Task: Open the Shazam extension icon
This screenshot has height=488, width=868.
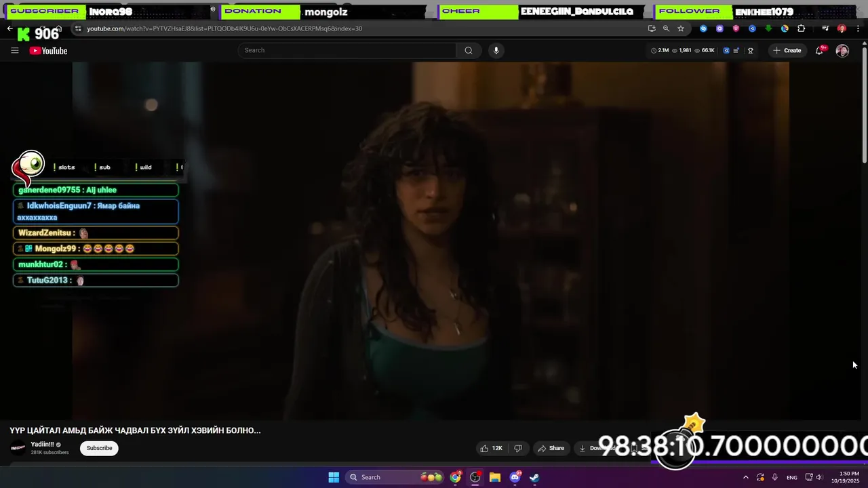Action: [703, 28]
